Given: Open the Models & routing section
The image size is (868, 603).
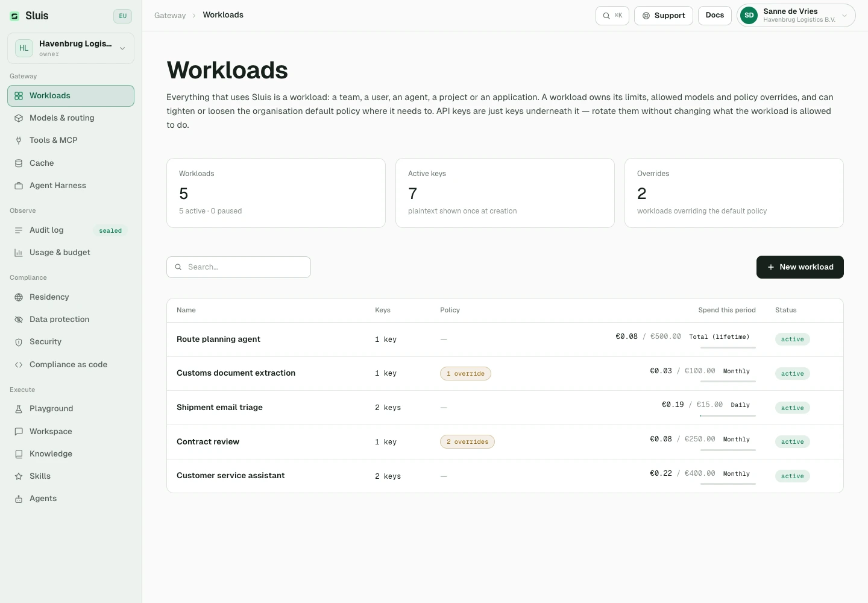Looking at the screenshot, I should (71, 118).
